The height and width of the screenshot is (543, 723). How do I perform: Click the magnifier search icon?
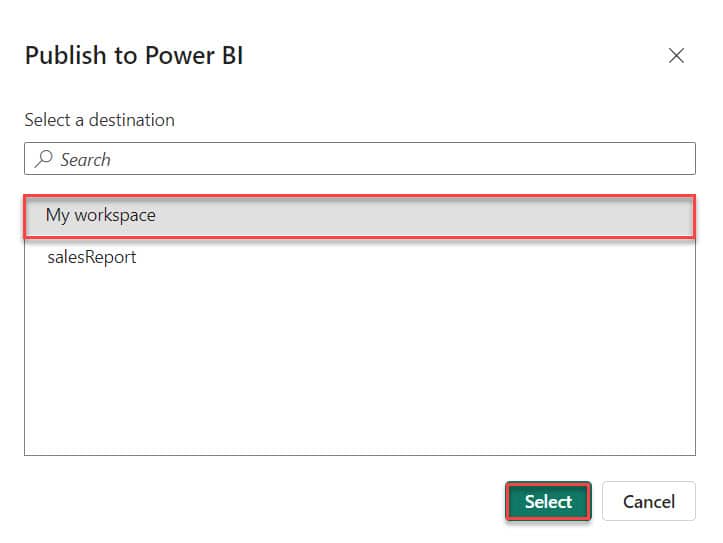click(43, 159)
